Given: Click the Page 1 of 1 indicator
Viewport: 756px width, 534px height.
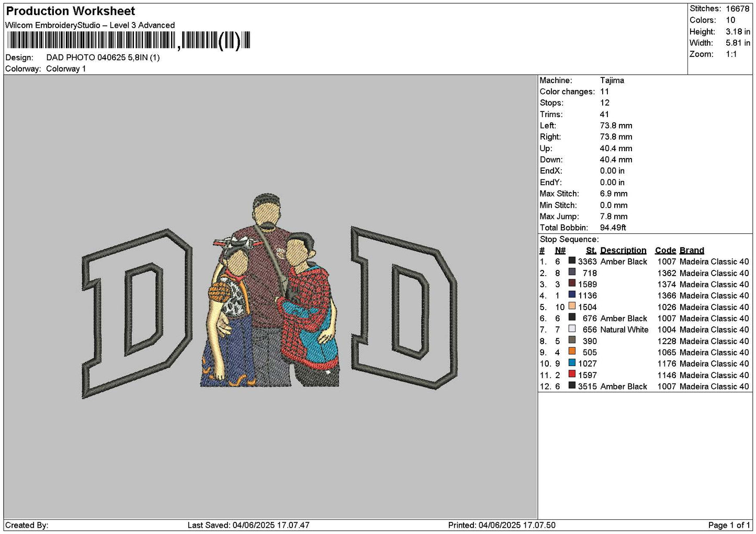Looking at the screenshot, I should pyautogui.click(x=729, y=525).
